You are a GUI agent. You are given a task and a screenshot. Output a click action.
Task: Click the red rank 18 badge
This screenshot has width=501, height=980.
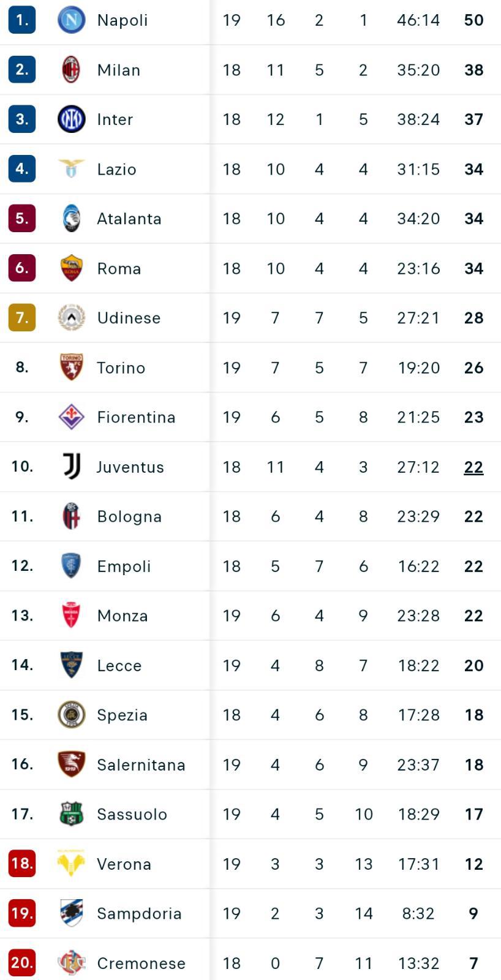tap(22, 864)
